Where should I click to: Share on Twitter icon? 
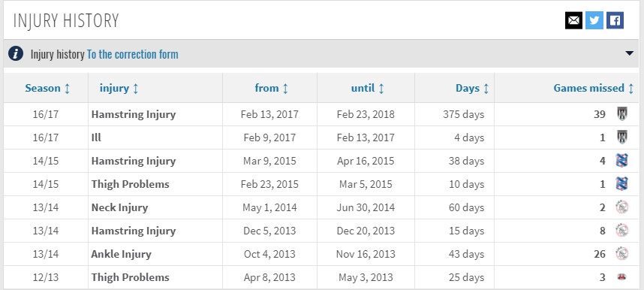(594, 20)
